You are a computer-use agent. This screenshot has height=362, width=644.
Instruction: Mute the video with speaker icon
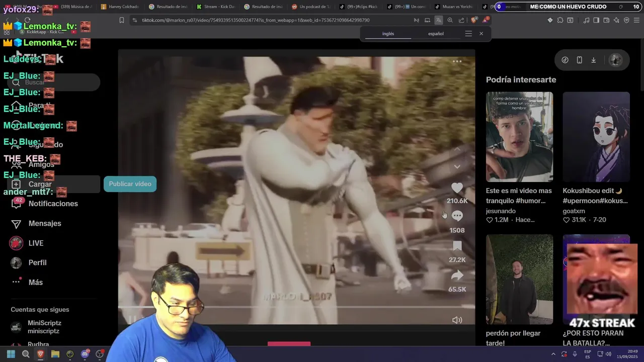click(x=457, y=320)
